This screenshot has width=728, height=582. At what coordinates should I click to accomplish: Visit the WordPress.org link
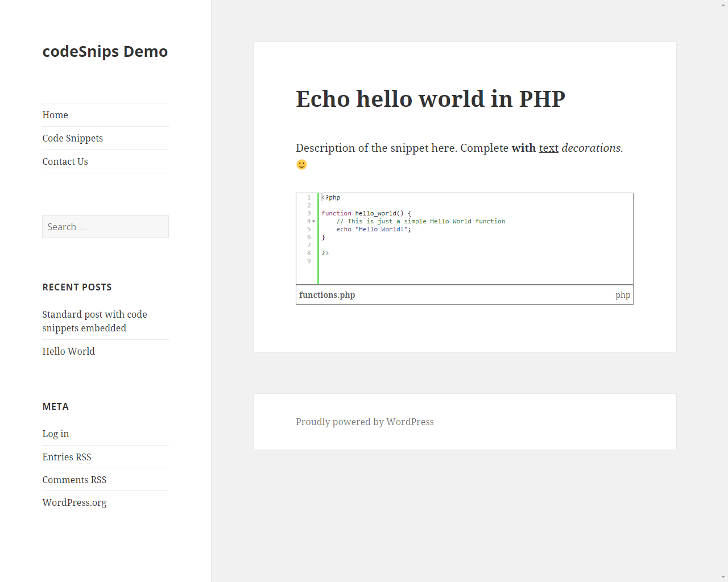coord(75,502)
